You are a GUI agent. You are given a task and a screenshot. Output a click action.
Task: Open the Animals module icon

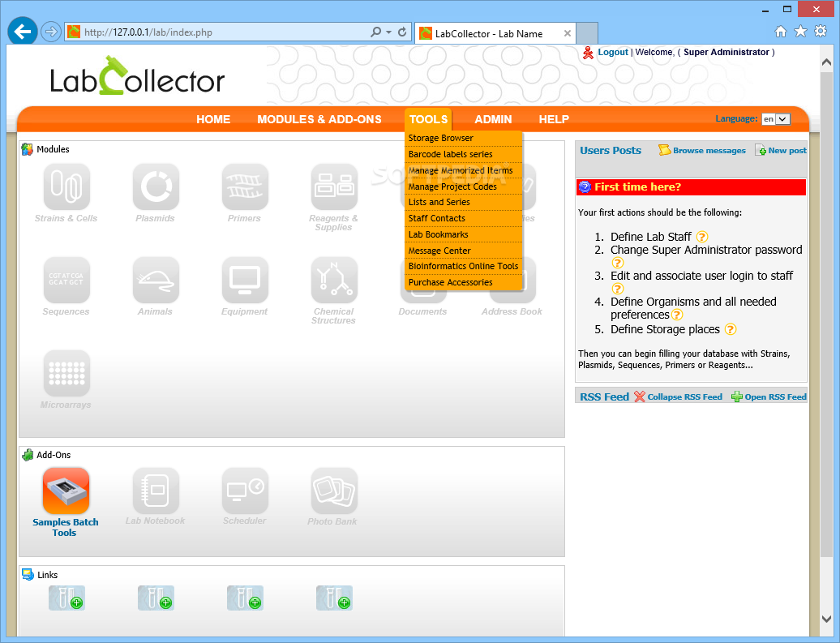(156, 280)
